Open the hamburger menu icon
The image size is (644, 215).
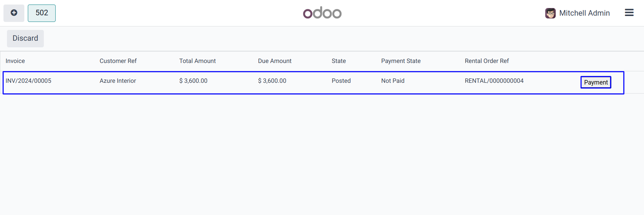pyautogui.click(x=629, y=13)
